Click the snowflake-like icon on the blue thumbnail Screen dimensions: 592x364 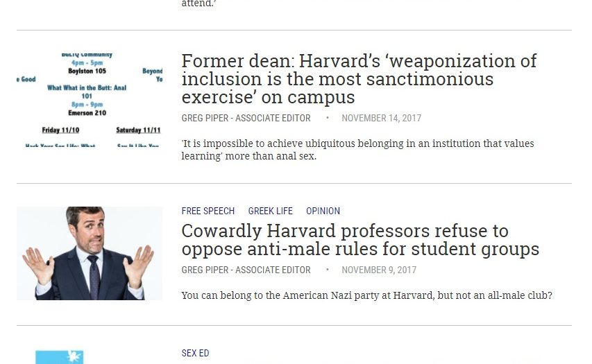(74, 356)
